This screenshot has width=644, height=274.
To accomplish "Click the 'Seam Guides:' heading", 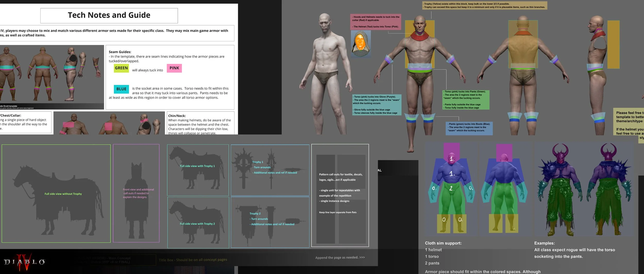I will coord(120,52).
